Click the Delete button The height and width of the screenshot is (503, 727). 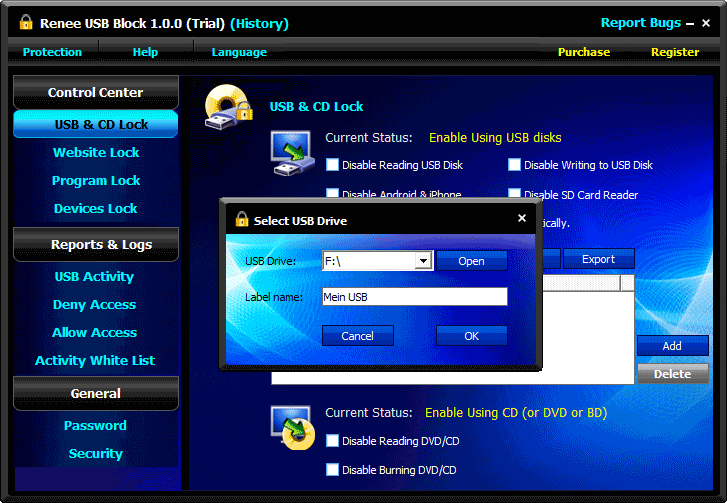point(672,374)
